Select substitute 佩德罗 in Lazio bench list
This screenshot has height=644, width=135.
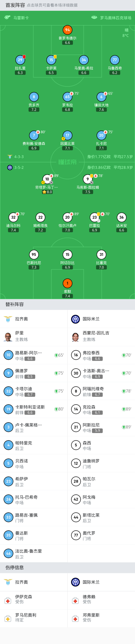21,373
